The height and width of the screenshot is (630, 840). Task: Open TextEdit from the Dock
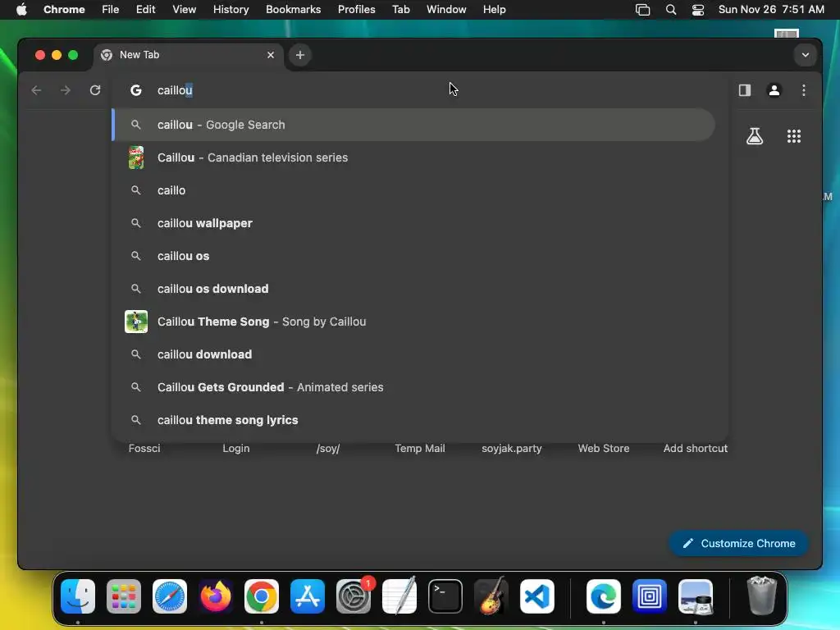(x=399, y=596)
